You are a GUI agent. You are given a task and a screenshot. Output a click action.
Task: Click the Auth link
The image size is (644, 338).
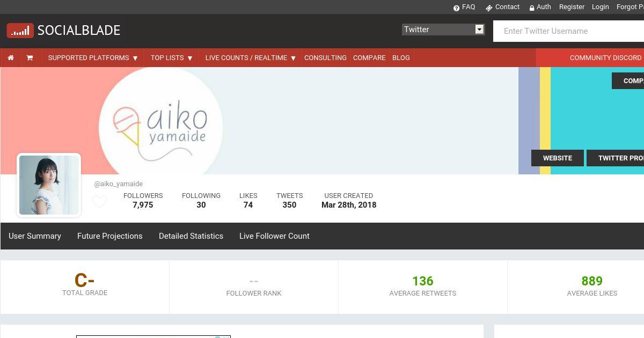click(544, 7)
